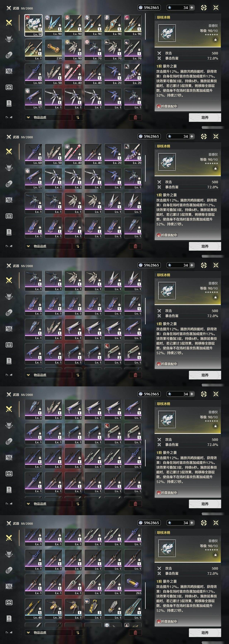Toggle the lock on 琼枝冰绡 in topmost detail panel
Viewport: 229px width, 644px height.
[x=215, y=40]
